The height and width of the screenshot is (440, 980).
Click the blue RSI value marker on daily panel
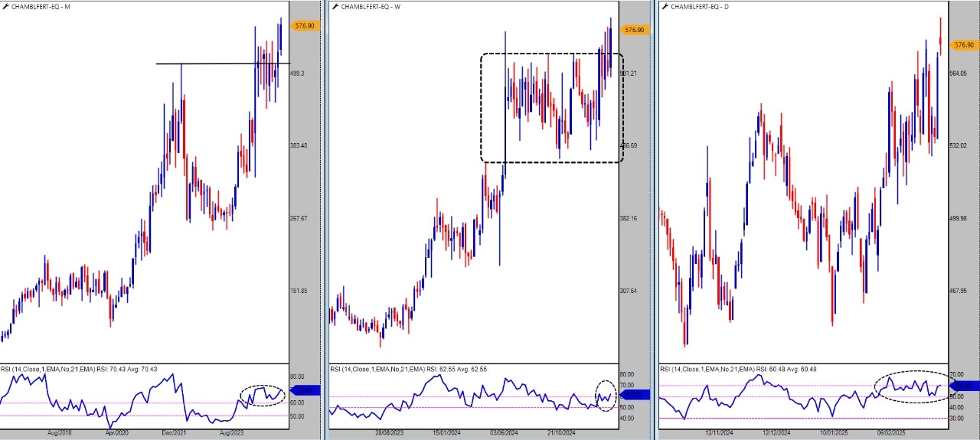pos(963,386)
